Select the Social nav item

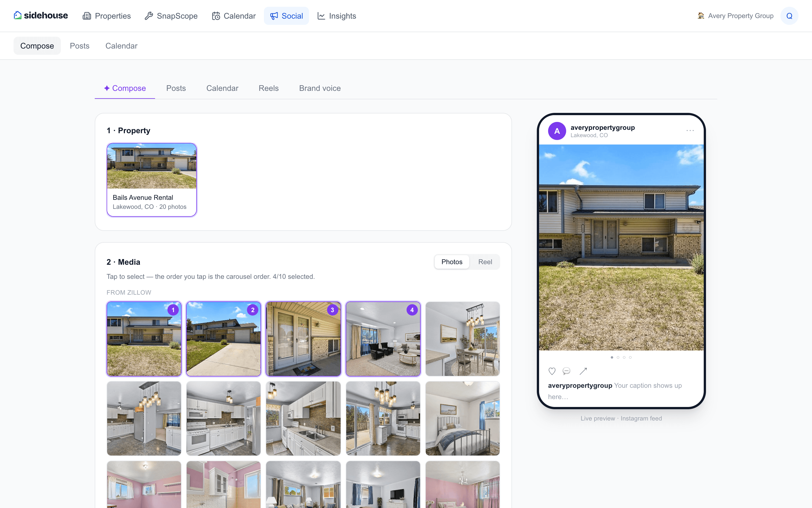[286, 16]
